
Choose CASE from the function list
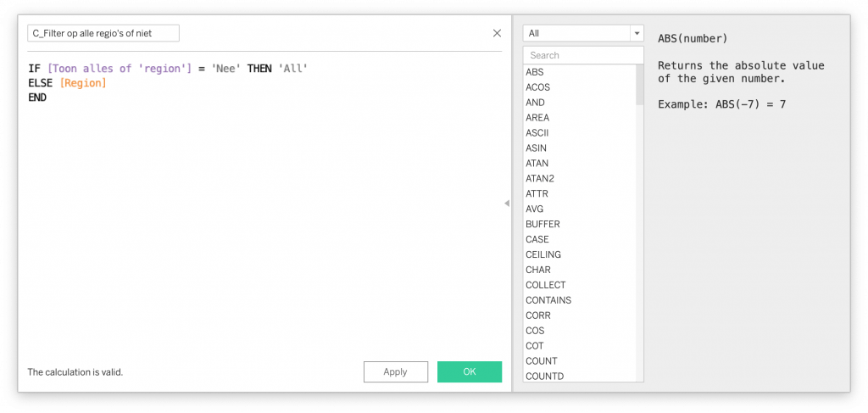(x=537, y=240)
